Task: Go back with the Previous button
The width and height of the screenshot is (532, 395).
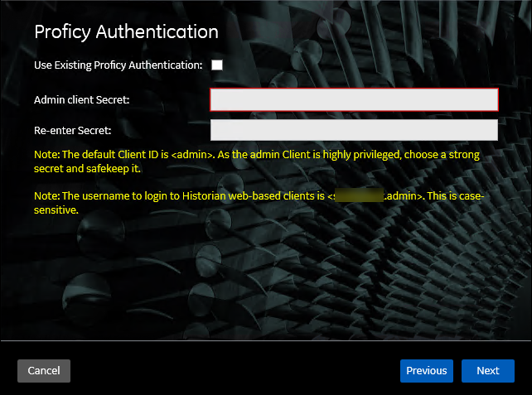Action: 427,371
